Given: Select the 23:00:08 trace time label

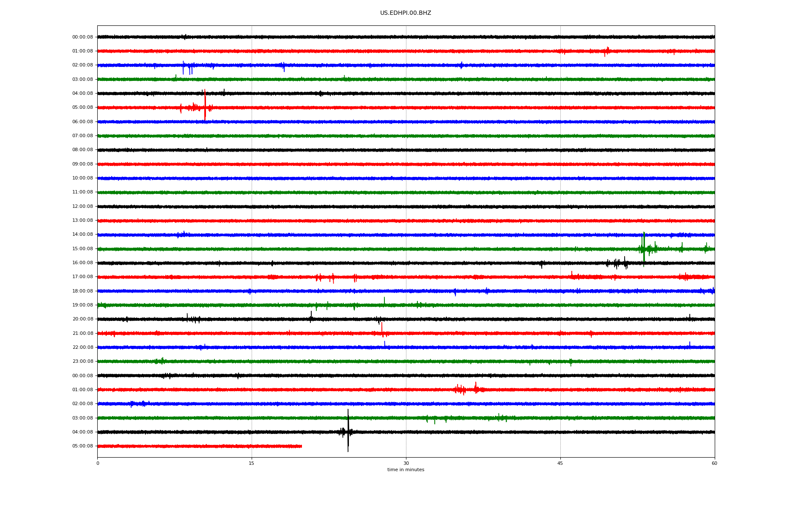Looking at the screenshot, I should (x=82, y=362).
